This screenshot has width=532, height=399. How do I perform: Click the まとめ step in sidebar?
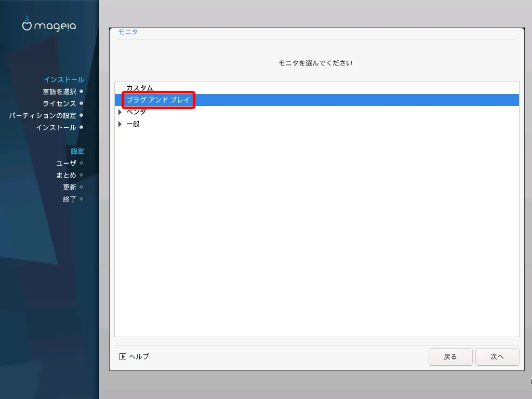pos(66,175)
